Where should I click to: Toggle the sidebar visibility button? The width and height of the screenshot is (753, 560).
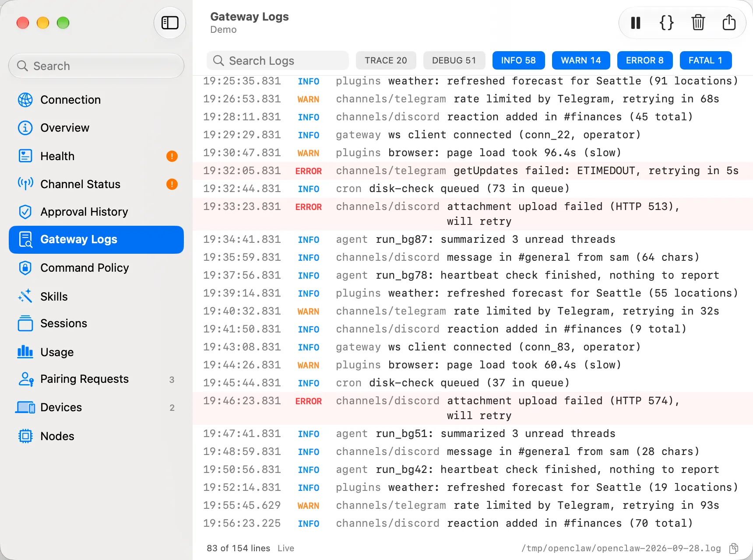(170, 23)
